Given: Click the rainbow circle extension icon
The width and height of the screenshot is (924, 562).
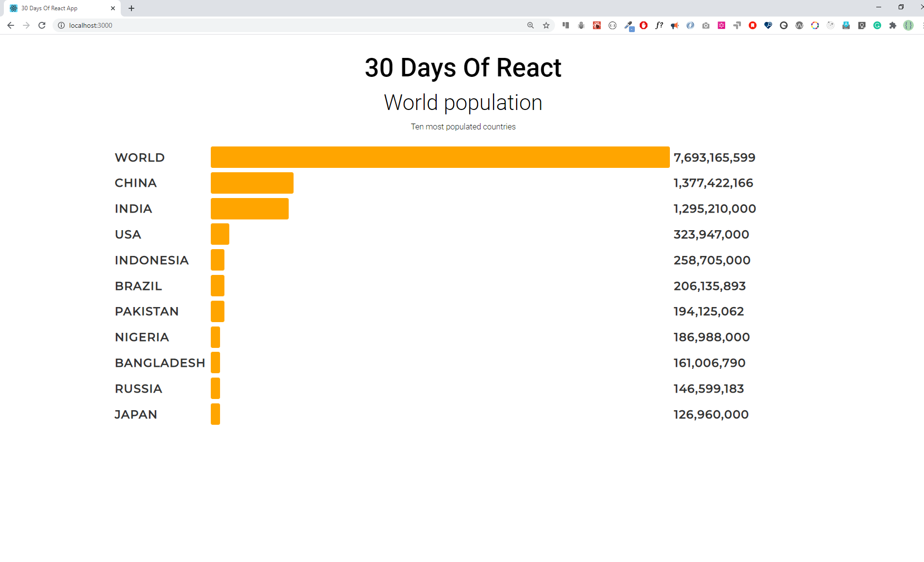Looking at the screenshot, I should click(x=815, y=25).
